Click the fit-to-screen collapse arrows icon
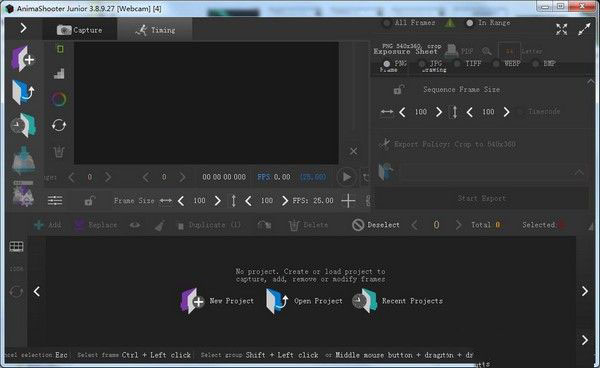The width and height of the screenshot is (600, 368). pyautogui.click(x=561, y=29)
